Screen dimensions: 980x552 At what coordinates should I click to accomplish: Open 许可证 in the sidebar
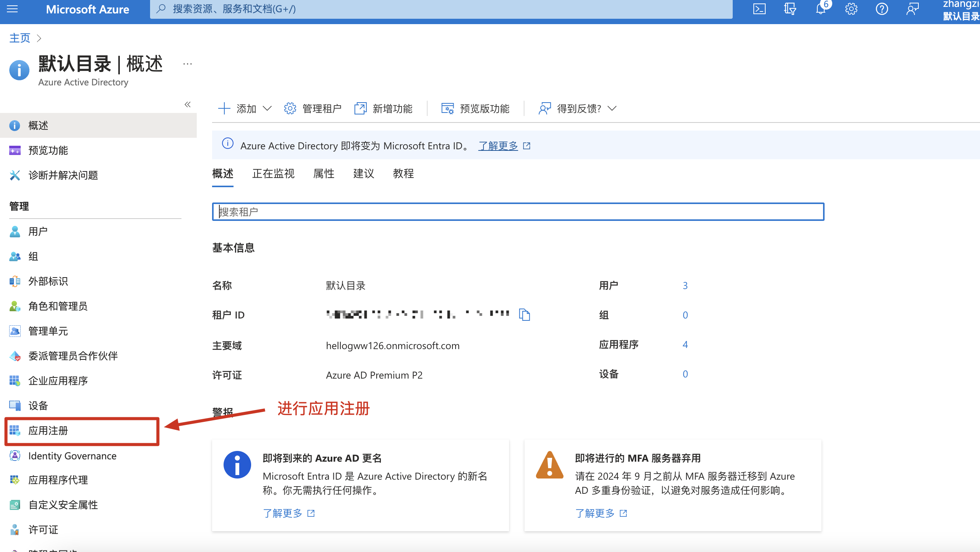pos(98,530)
